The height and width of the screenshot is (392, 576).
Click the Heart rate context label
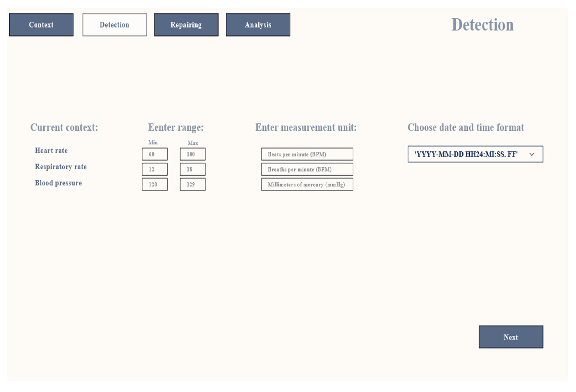tap(51, 151)
